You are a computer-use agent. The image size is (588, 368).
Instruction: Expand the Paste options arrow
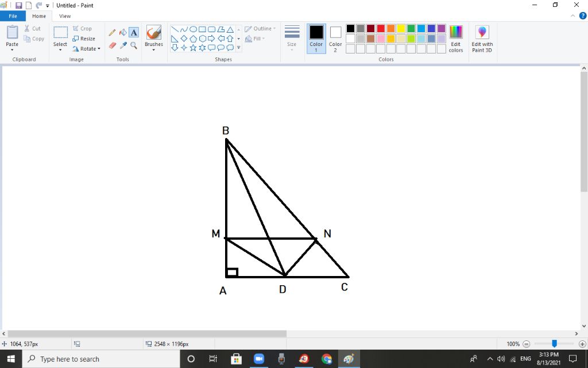click(x=12, y=49)
